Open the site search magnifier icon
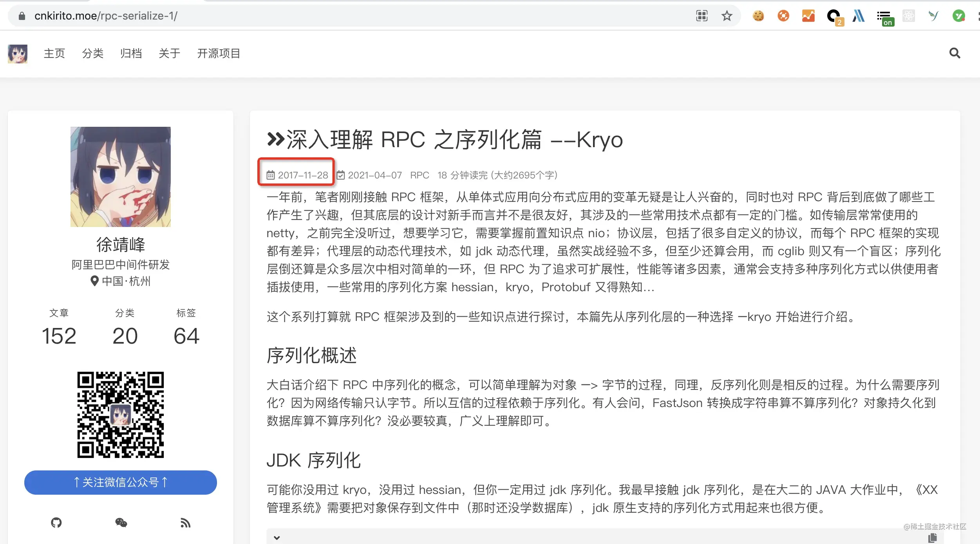980x544 pixels. 955,53
